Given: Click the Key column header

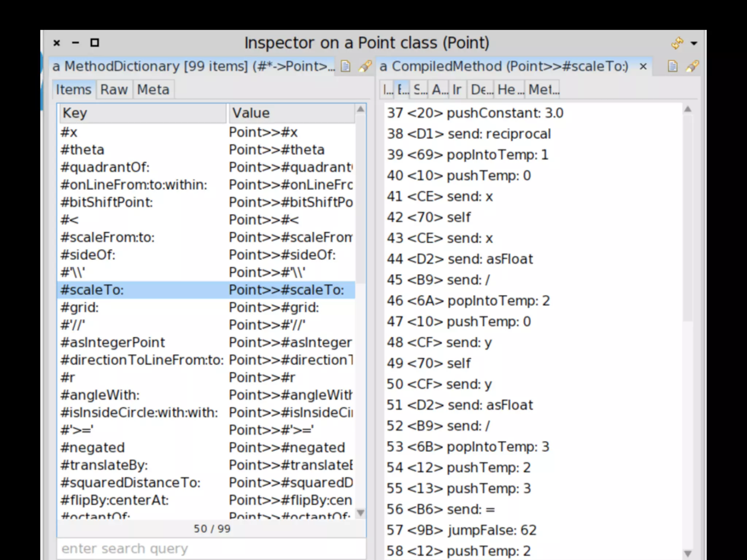Looking at the screenshot, I should coord(143,113).
